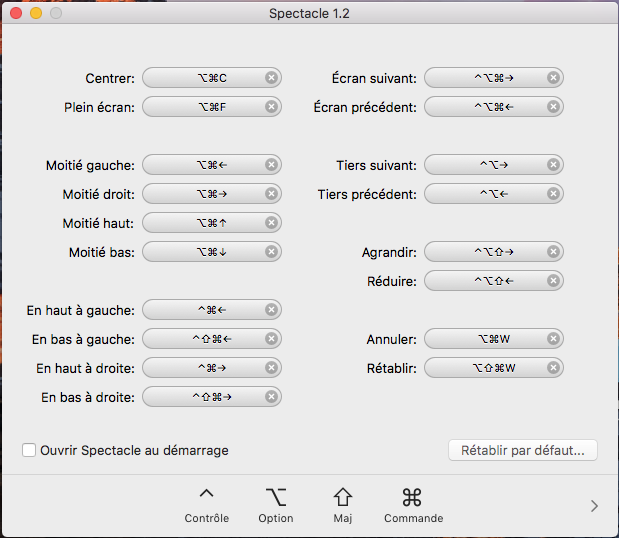The width and height of the screenshot is (619, 538).
Task: Edit the Moitié gauche shortcut field
Action: [x=212, y=165]
